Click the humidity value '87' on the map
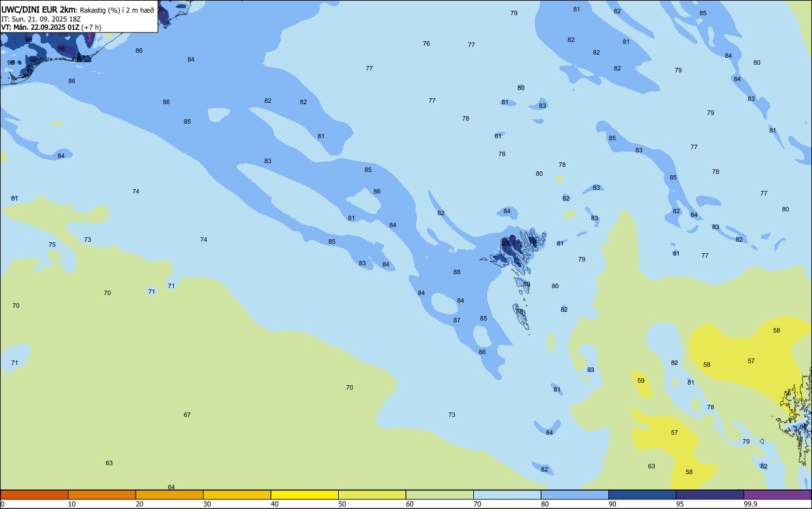Screen dimensions: 812x509 [x=457, y=321]
